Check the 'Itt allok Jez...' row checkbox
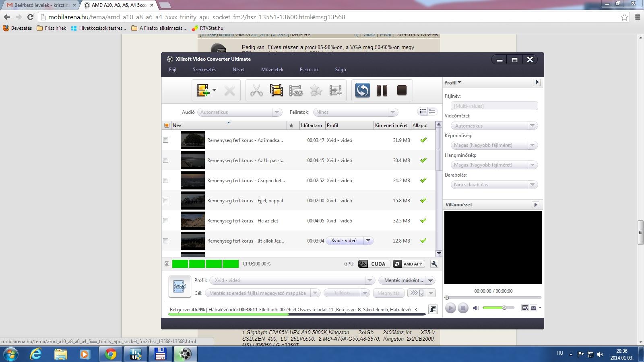The height and width of the screenshot is (362, 644). click(x=165, y=241)
